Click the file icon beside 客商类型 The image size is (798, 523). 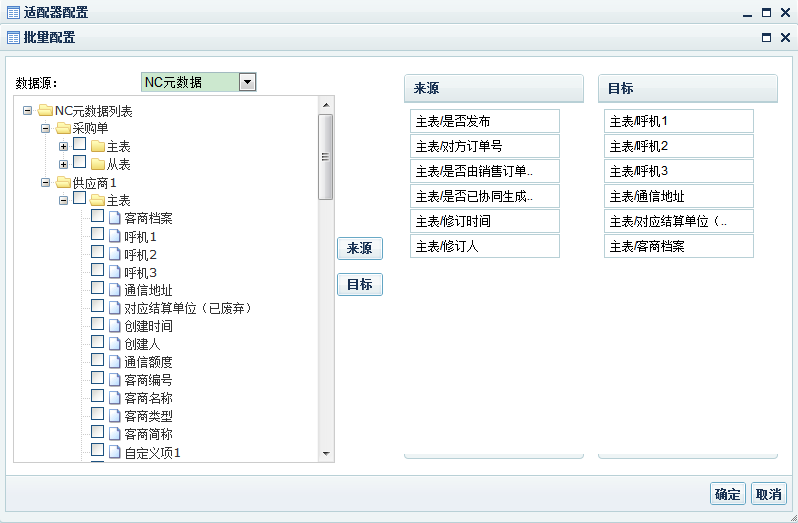[x=115, y=416]
